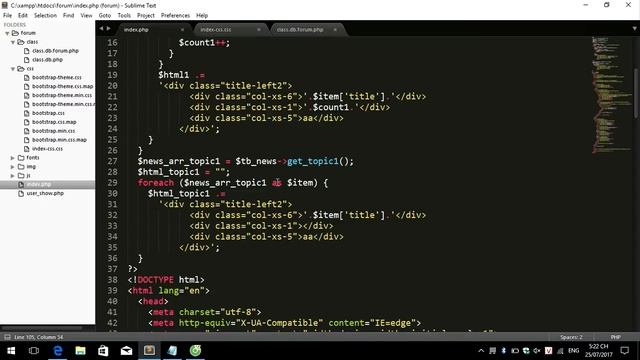Close the class.db.forum.php tab
Screen dimensions: 640x360
(x=335, y=30)
